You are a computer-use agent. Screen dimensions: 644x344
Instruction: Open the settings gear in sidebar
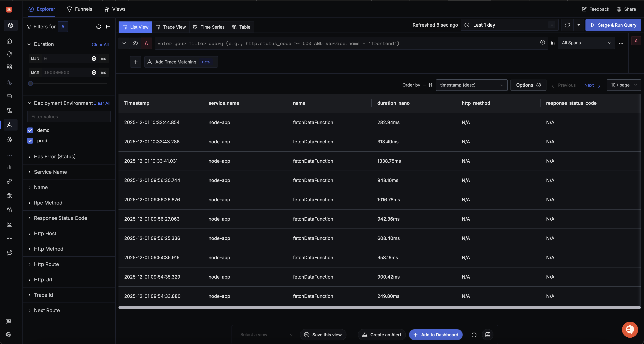tap(8, 334)
